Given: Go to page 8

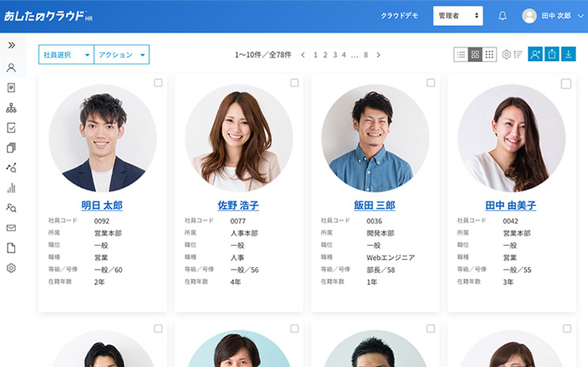Looking at the screenshot, I should pyautogui.click(x=365, y=55).
